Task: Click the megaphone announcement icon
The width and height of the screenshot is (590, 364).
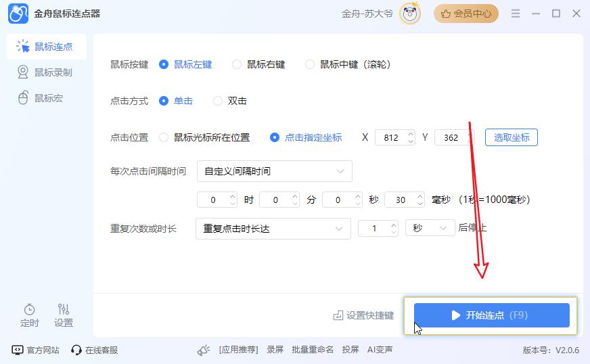Action: coord(203,350)
